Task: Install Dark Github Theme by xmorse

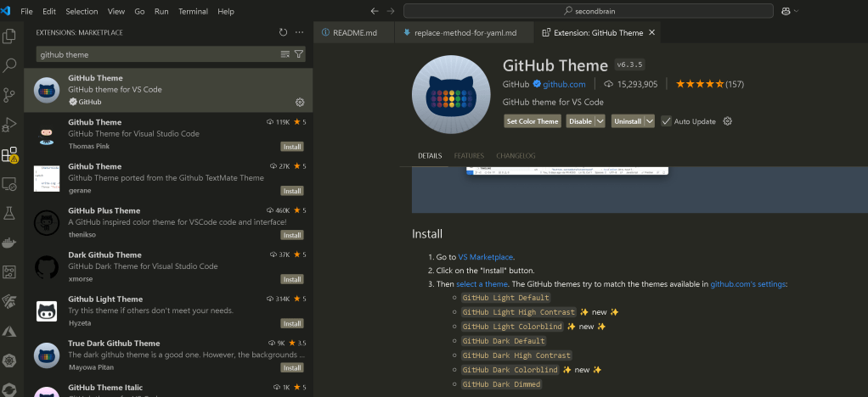Action: [x=291, y=279]
